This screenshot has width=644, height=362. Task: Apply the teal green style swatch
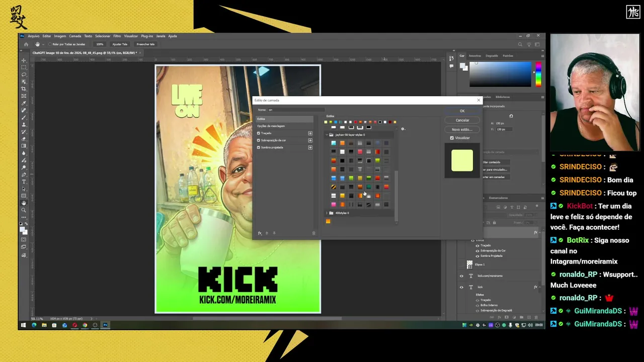click(368, 187)
